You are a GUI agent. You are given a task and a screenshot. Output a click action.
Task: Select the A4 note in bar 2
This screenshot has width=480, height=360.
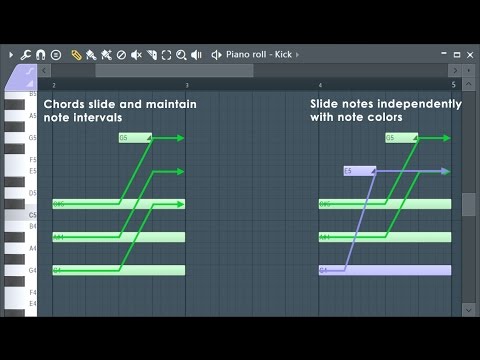pyautogui.click(x=119, y=237)
